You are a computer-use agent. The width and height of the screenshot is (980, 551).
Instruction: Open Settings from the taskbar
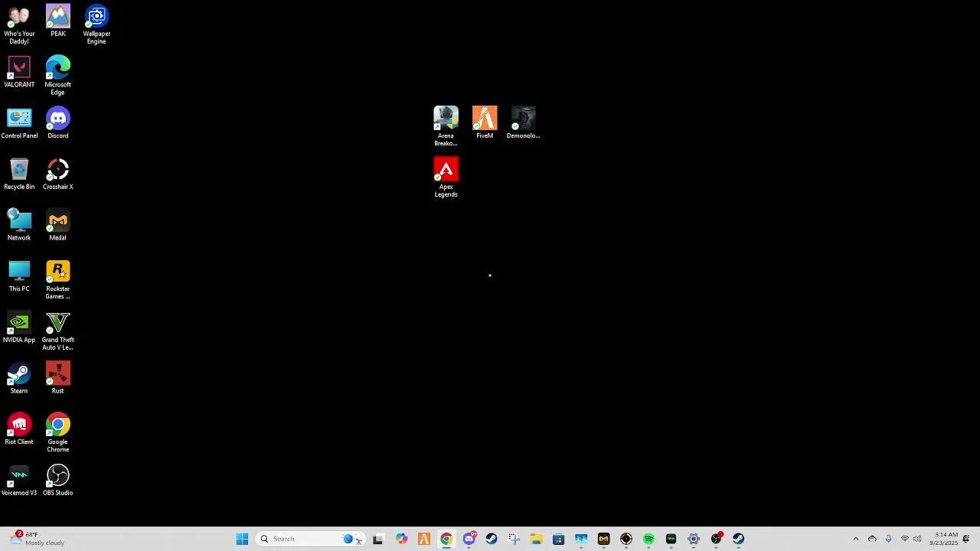coord(694,539)
